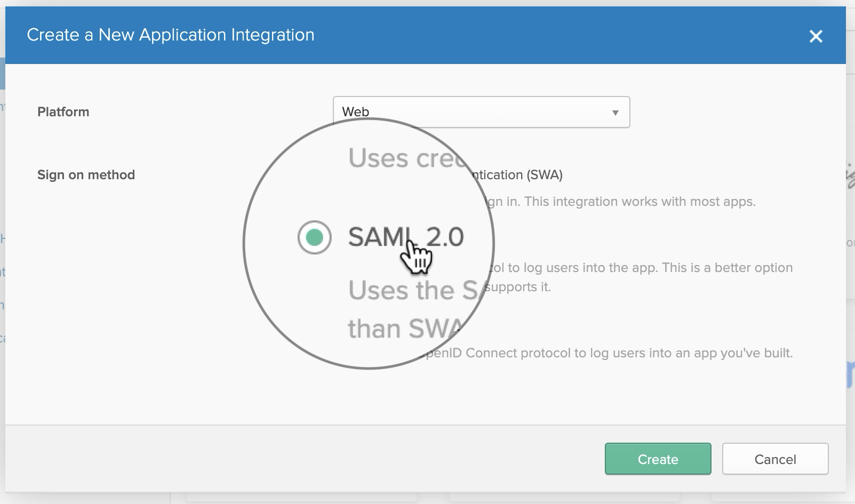Click the close icon top right of modal

point(816,36)
